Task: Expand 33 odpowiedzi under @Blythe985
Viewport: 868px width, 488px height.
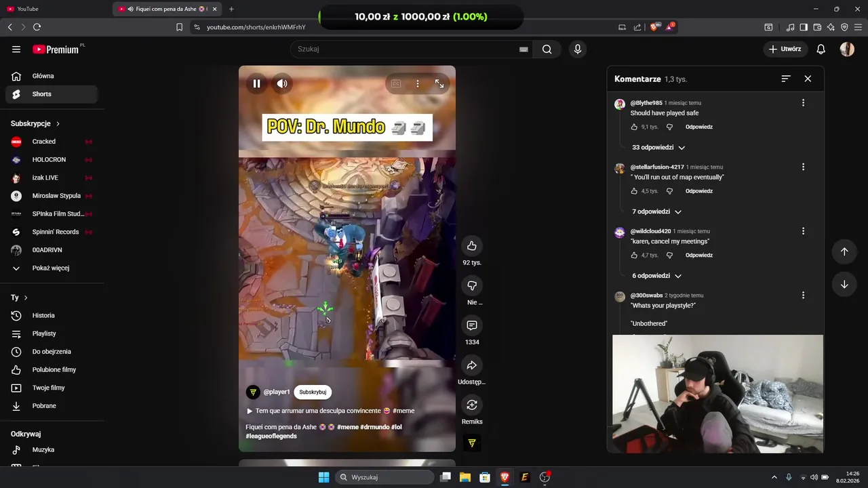Action: pos(658,147)
